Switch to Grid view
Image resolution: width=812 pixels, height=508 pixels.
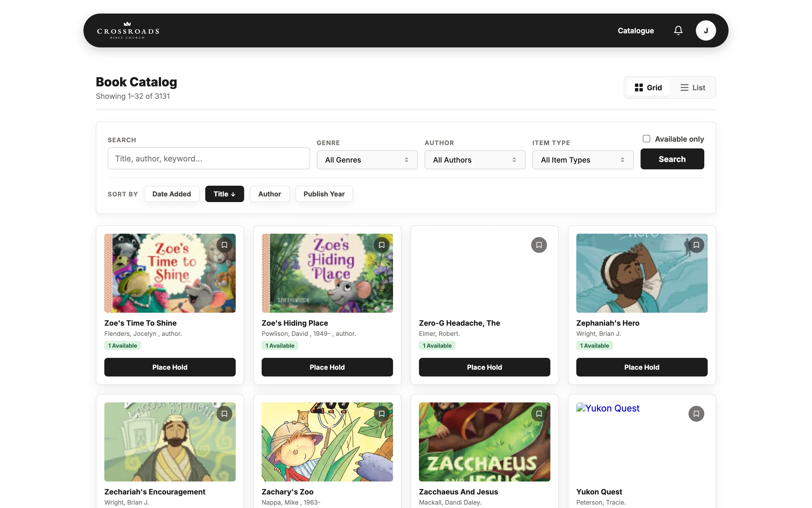pos(648,88)
